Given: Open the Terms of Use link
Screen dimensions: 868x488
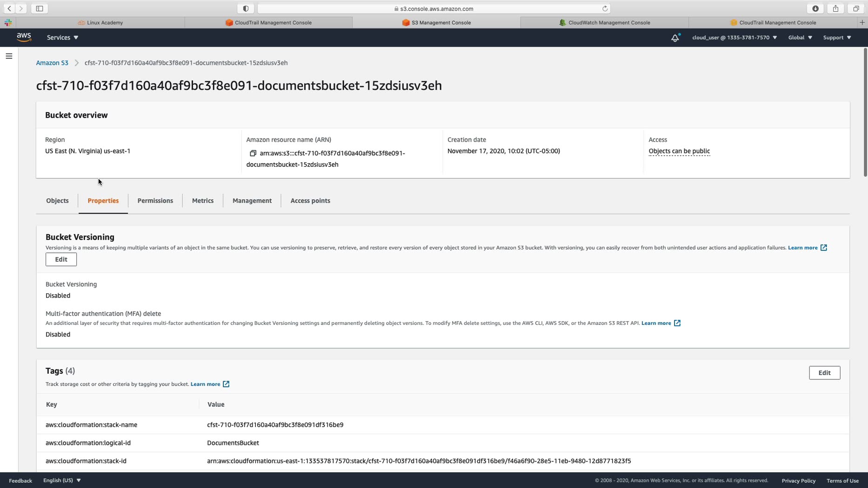Looking at the screenshot, I should [x=842, y=481].
